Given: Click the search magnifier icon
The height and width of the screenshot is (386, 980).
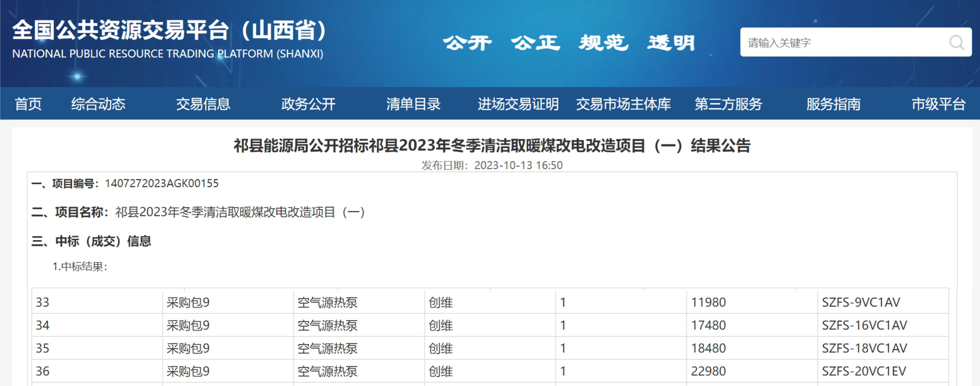Looking at the screenshot, I should [956, 42].
